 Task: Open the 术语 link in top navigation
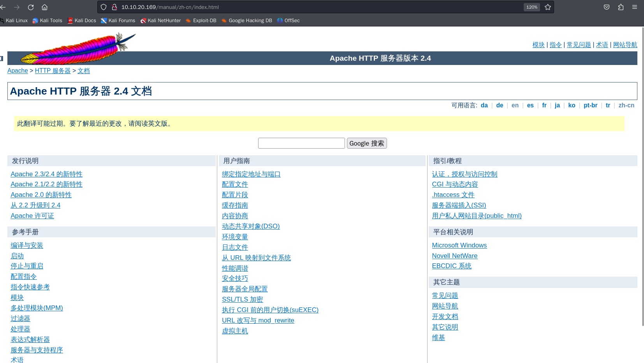[602, 45]
